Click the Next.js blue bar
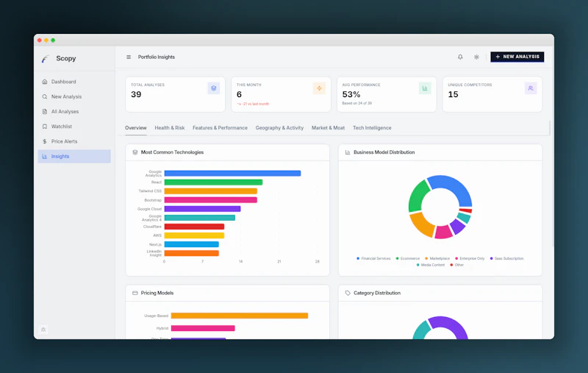 [192, 244]
